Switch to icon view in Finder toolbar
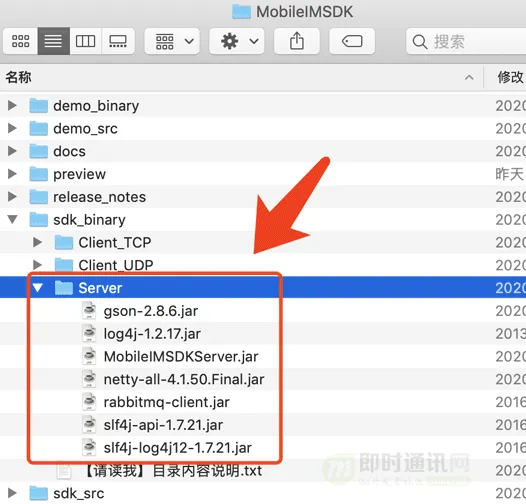This screenshot has height=504, width=526. pyautogui.click(x=20, y=41)
